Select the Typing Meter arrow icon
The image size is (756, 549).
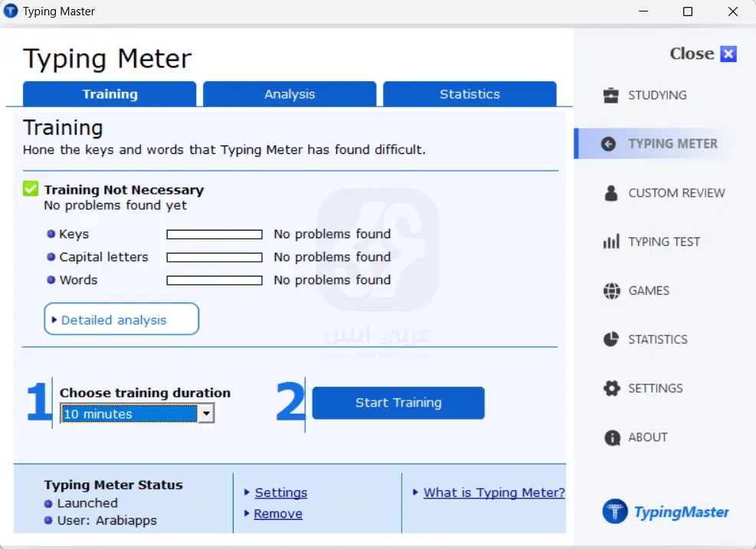(609, 144)
